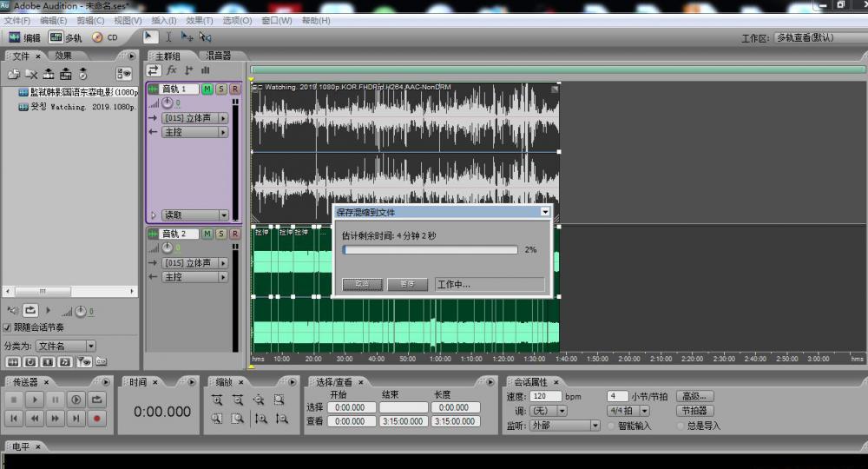Screen dimensions: 868x469
Task: Switch to 效果 tab in left panel
Action: coord(63,56)
